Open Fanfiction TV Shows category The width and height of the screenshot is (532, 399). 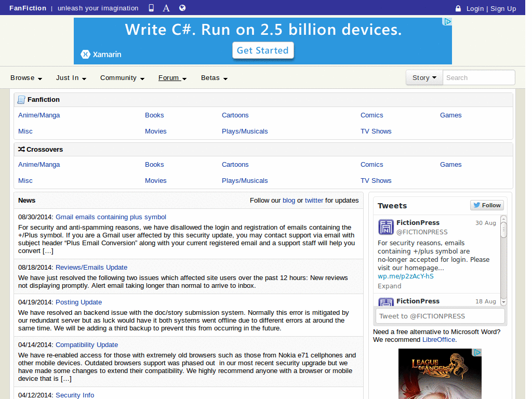(376, 131)
